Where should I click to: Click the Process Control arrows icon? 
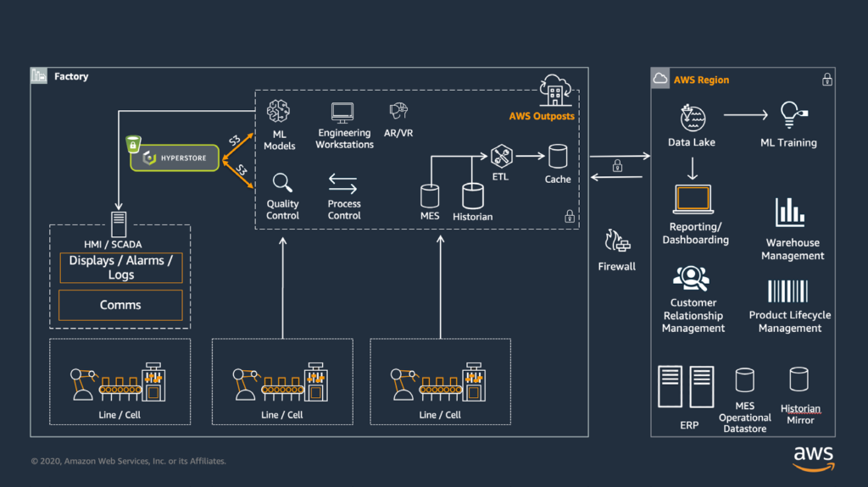[343, 183]
